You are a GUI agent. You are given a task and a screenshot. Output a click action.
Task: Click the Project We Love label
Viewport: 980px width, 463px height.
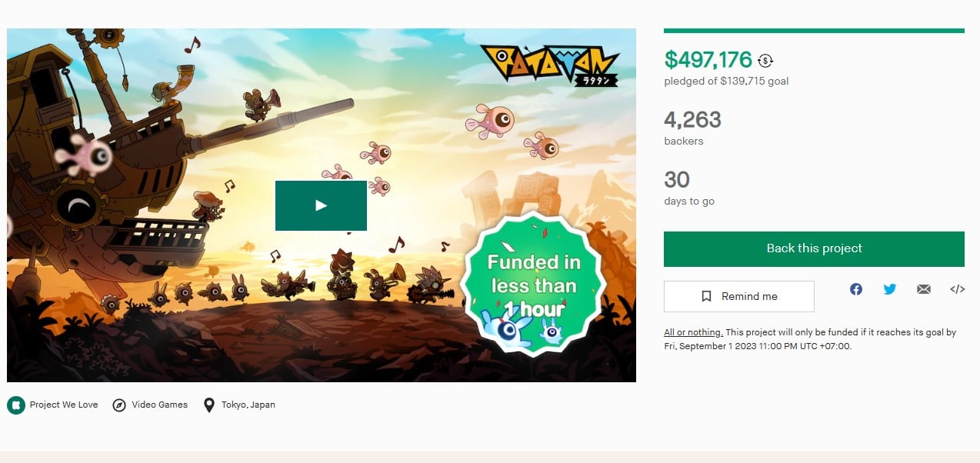click(x=64, y=405)
